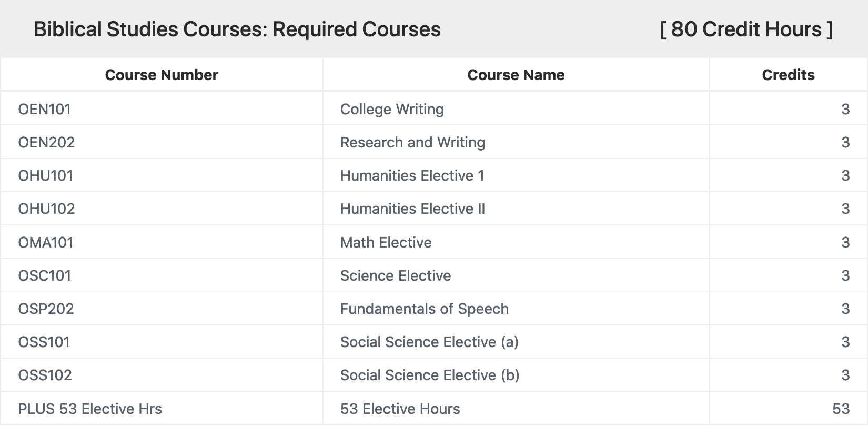Click the OEN202 course number
The width and height of the screenshot is (868, 425).
[x=46, y=142]
